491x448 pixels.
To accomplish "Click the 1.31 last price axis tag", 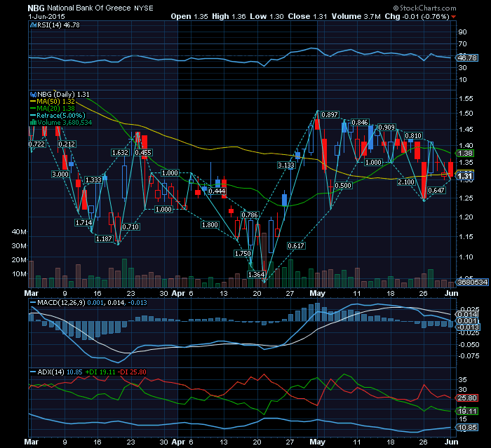I will click(464, 176).
